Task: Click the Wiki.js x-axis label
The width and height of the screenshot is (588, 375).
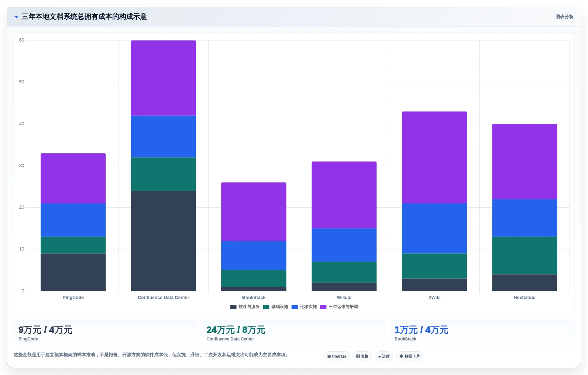Action: 344,298
